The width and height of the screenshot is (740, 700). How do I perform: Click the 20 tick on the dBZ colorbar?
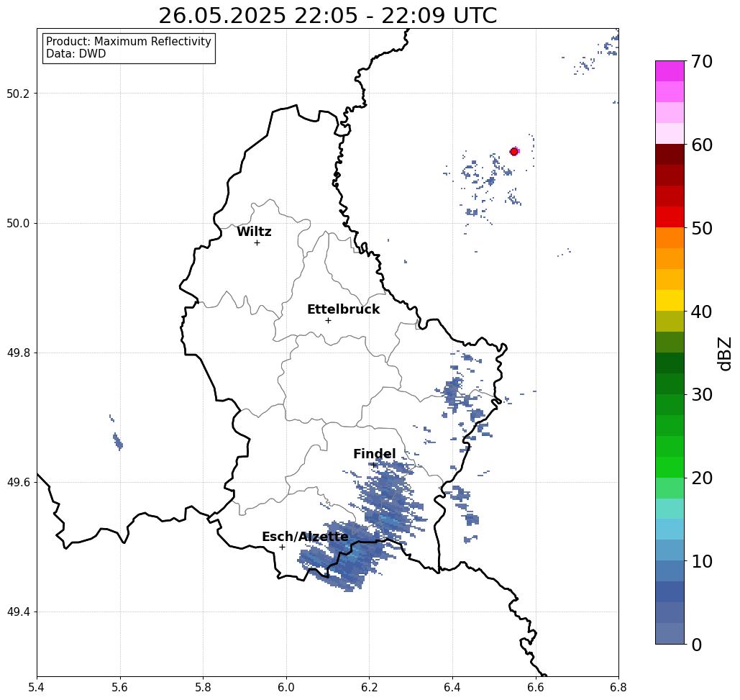(701, 478)
